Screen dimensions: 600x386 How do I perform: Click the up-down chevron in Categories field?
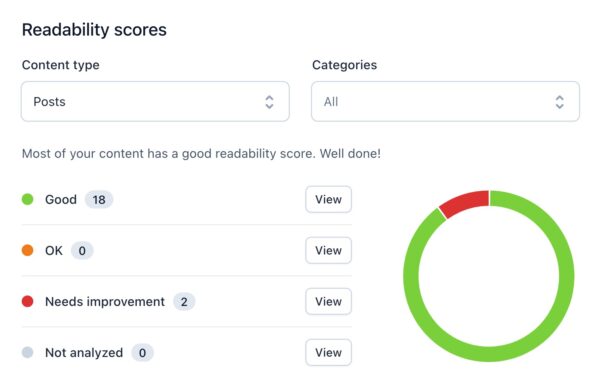tap(559, 102)
